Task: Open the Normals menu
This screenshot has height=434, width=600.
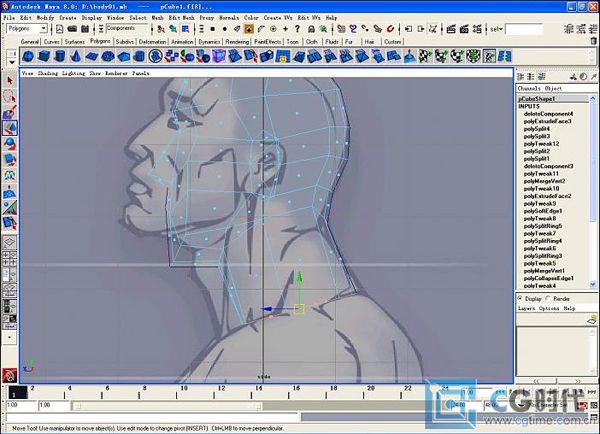Action: tap(229, 18)
